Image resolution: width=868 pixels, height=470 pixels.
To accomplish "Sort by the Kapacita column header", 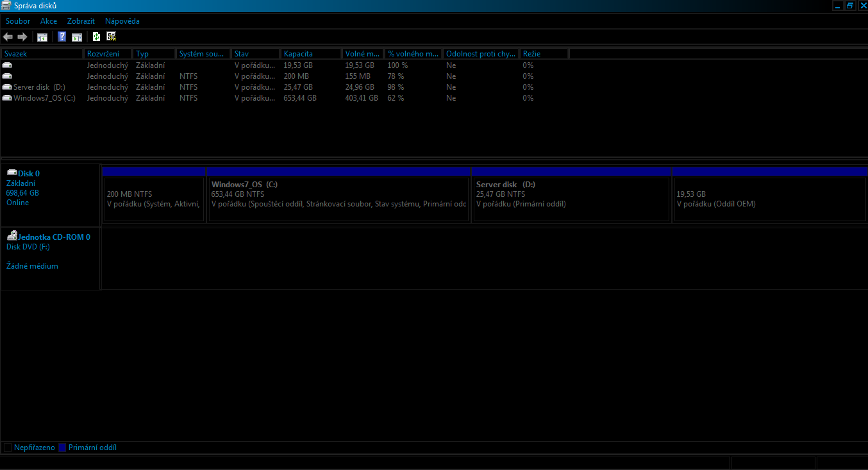I will click(x=310, y=54).
